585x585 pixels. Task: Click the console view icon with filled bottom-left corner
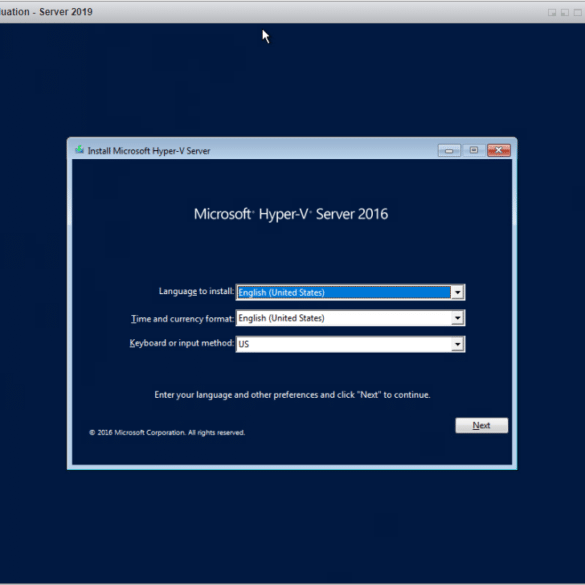coord(565,12)
